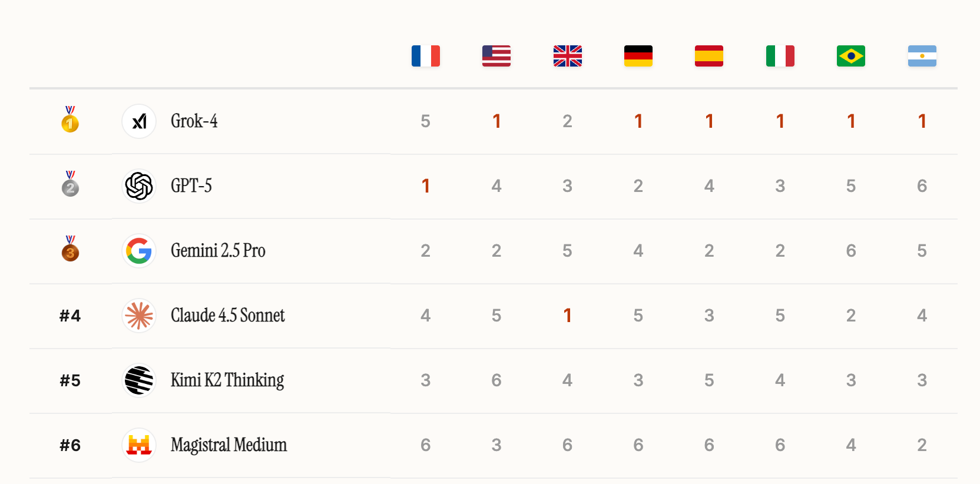Click the Kimi striped circle logo

(139, 380)
